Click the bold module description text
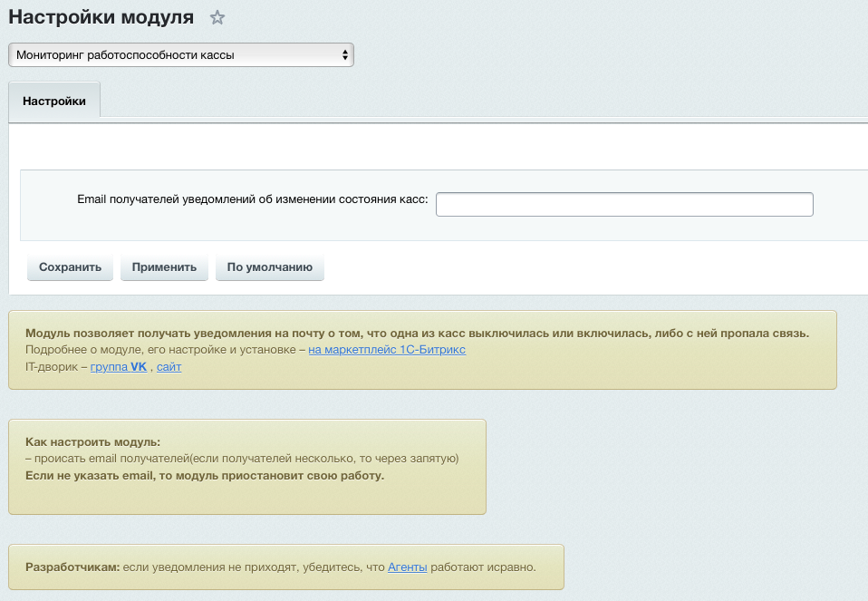 tap(417, 333)
